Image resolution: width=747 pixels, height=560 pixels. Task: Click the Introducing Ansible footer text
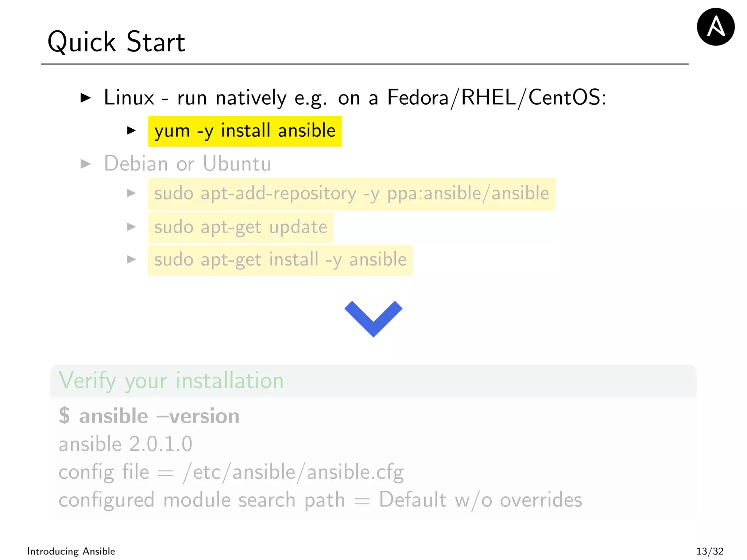coord(71,551)
